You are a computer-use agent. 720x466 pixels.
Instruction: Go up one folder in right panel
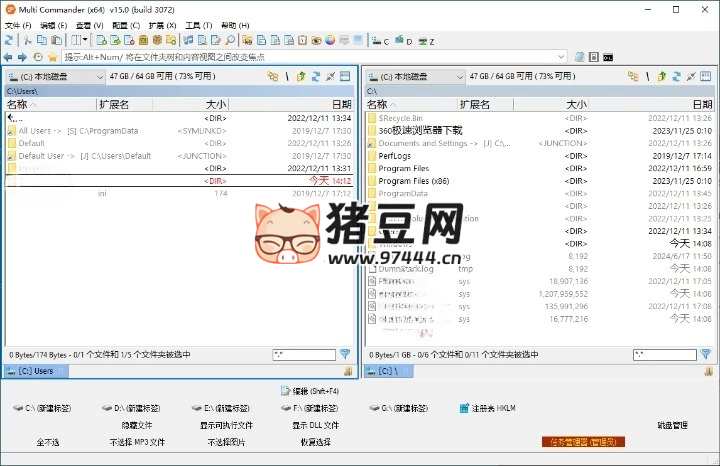(x=661, y=76)
